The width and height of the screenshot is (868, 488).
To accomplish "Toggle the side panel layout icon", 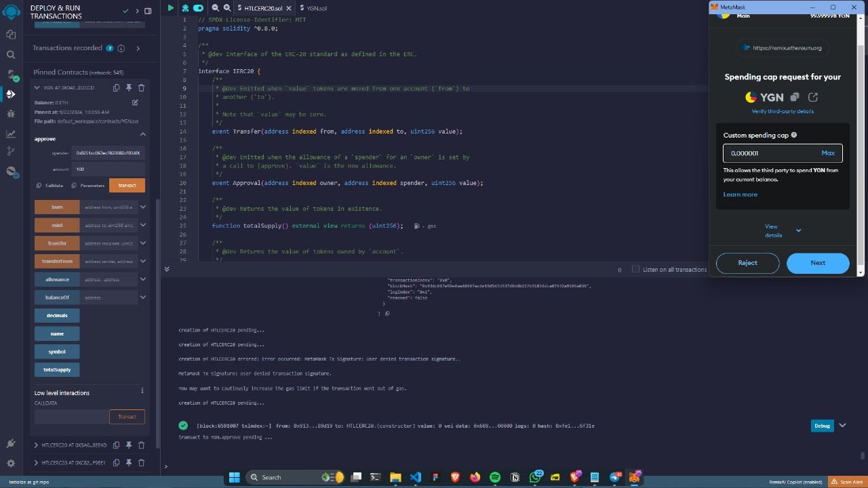I will [x=148, y=11].
